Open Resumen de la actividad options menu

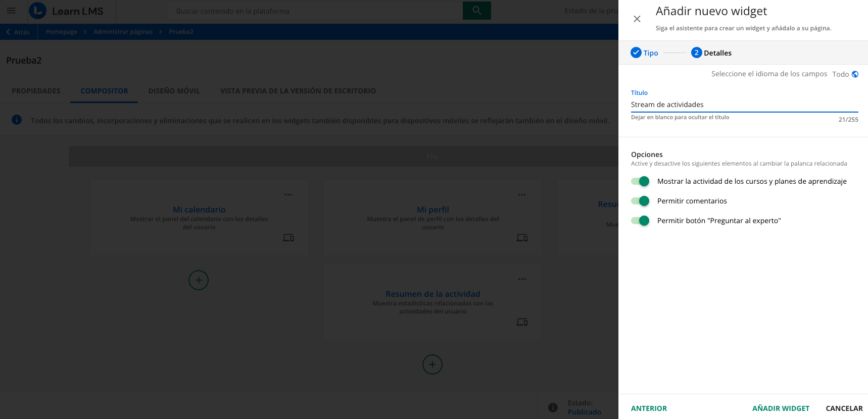click(x=522, y=279)
